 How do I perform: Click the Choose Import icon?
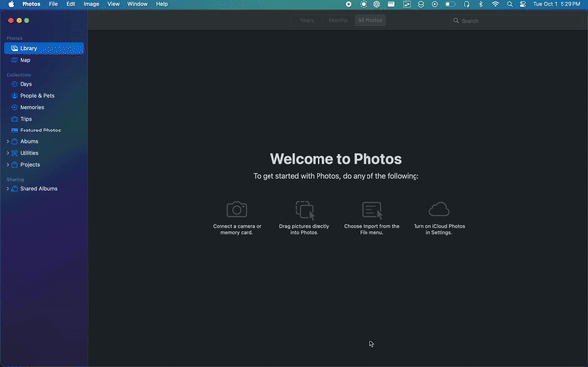[x=372, y=210]
